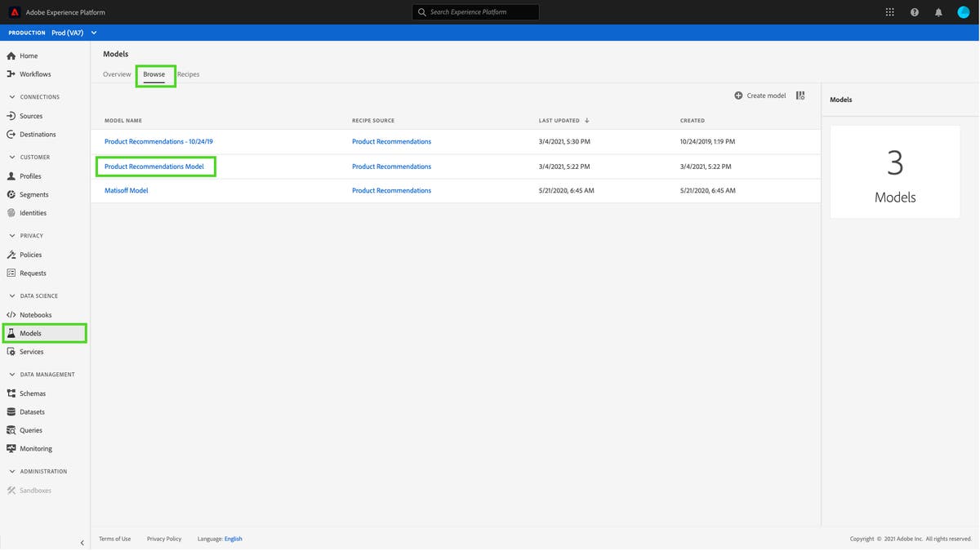
Task: Click the 3 Models summary card
Action: click(x=895, y=171)
